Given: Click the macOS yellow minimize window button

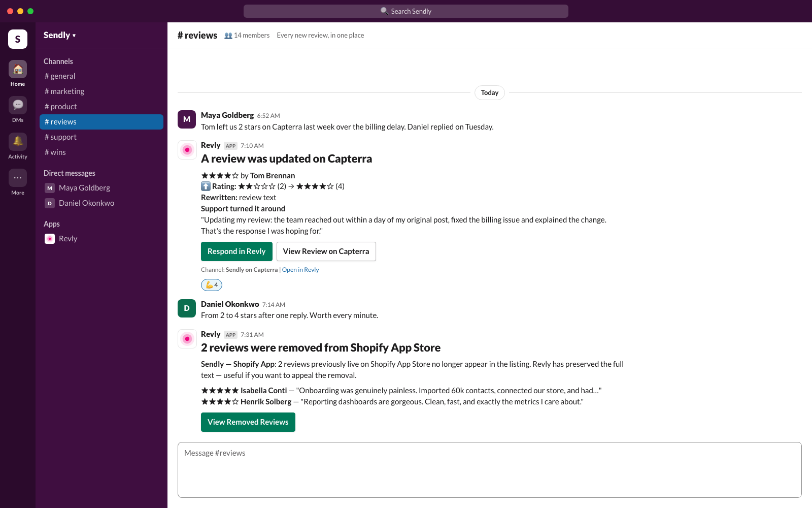Looking at the screenshot, I should point(20,11).
